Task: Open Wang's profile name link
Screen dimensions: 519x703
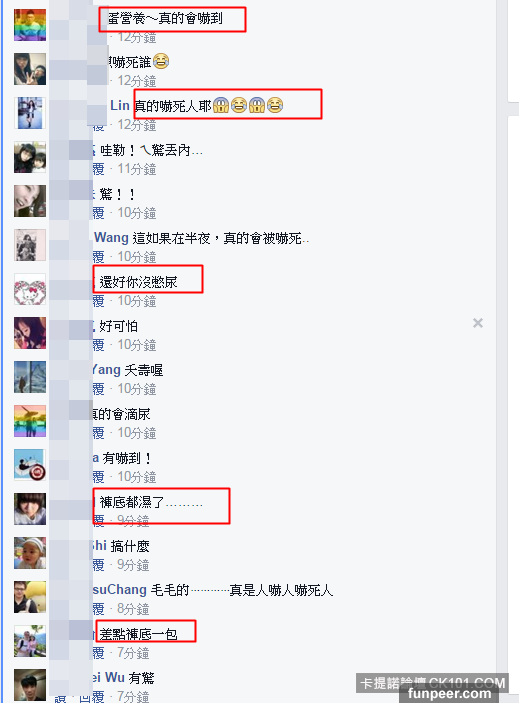Action: (112, 238)
